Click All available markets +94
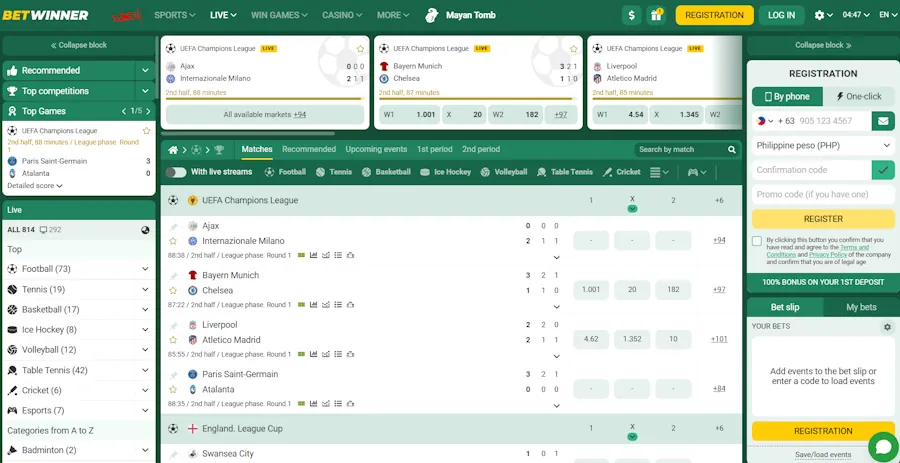The height and width of the screenshot is (463, 900). point(265,115)
